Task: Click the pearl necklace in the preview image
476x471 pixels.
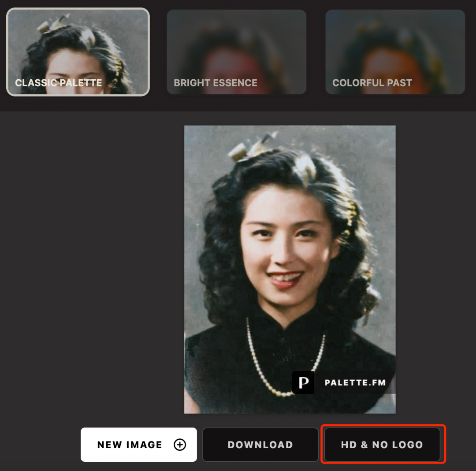Action: [x=256, y=357]
